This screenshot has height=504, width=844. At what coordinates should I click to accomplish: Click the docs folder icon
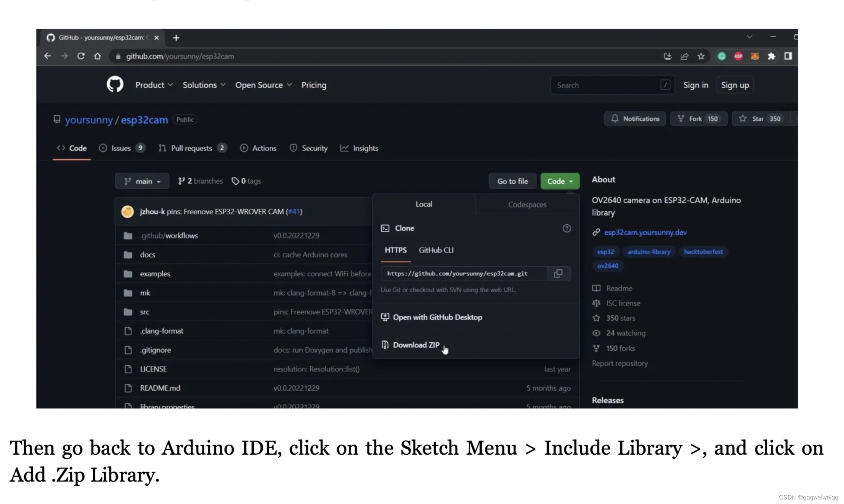[128, 255]
